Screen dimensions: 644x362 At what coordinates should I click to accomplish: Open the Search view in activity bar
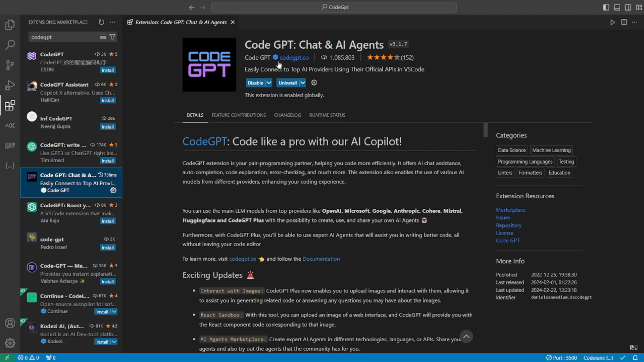pyautogui.click(x=10, y=45)
